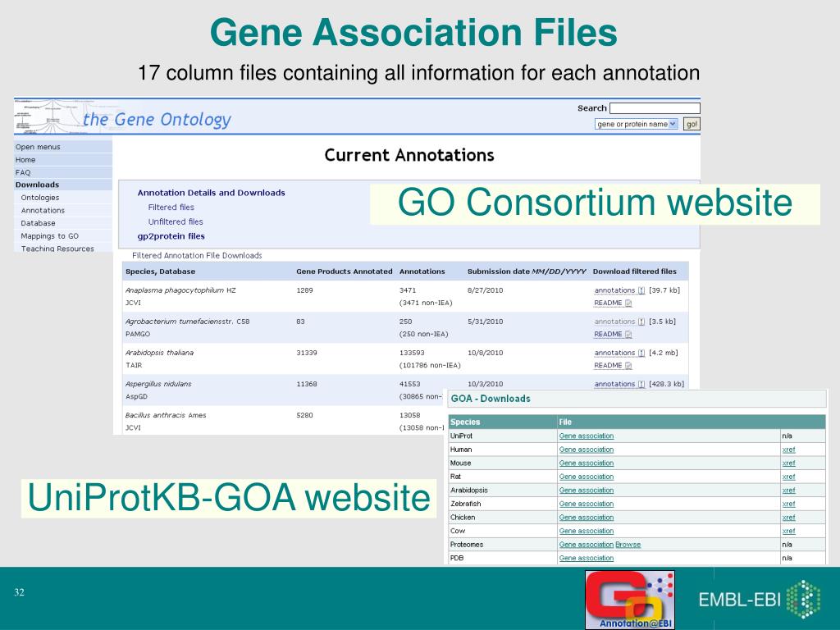Click the slide number 32
Screen dimensions: 840x630
(x=20, y=592)
